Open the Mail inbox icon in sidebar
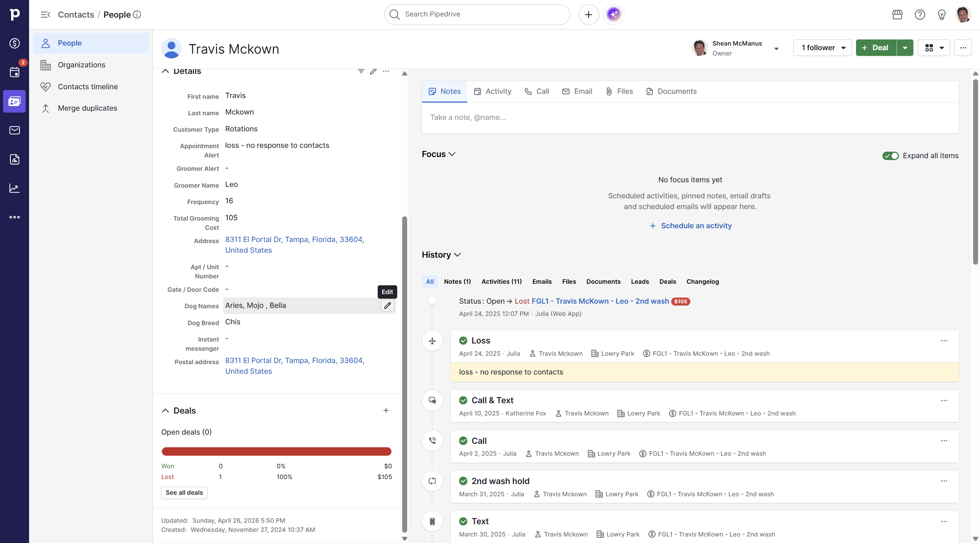The image size is (980, 543). click(15, 130)
